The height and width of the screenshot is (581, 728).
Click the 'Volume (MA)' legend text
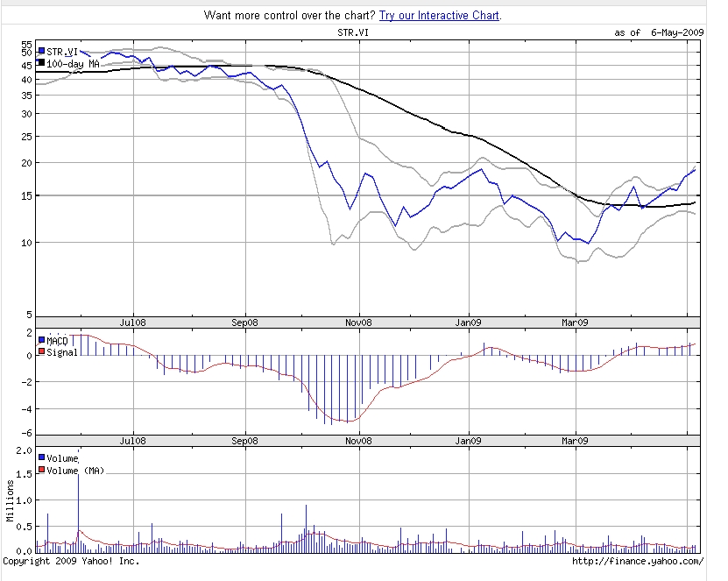click(x=76, y=470)
